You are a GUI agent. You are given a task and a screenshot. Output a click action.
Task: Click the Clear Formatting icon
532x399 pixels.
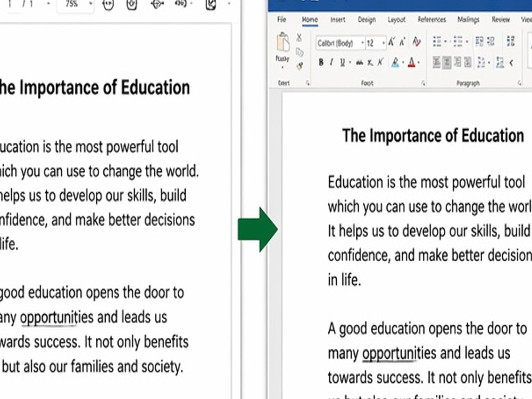(417, 41)
